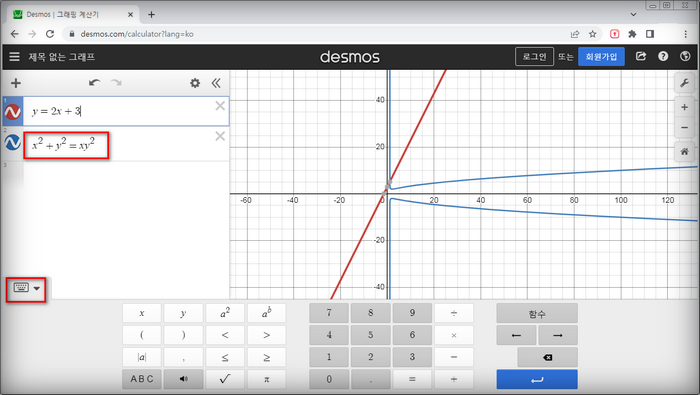700x395 pixels.
Task: Insert absolute value key
Action: click(142, 357)
